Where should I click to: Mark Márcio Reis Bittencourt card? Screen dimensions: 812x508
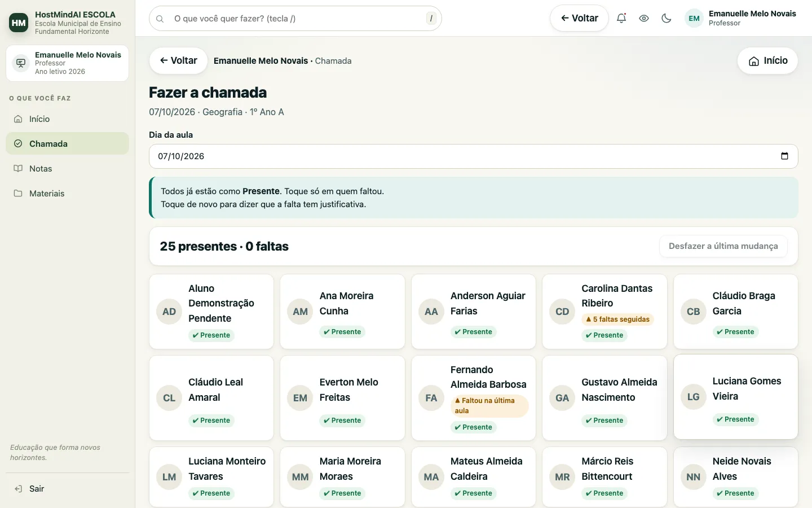604,477
